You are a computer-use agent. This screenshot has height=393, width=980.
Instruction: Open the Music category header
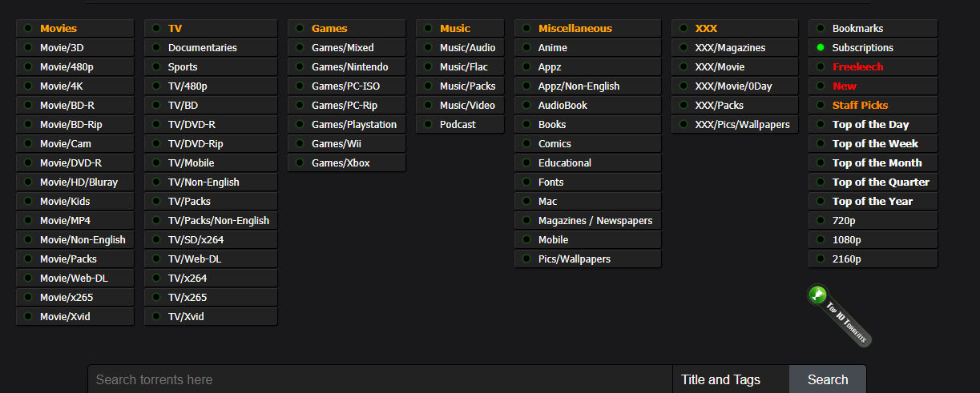pos(455,29)
